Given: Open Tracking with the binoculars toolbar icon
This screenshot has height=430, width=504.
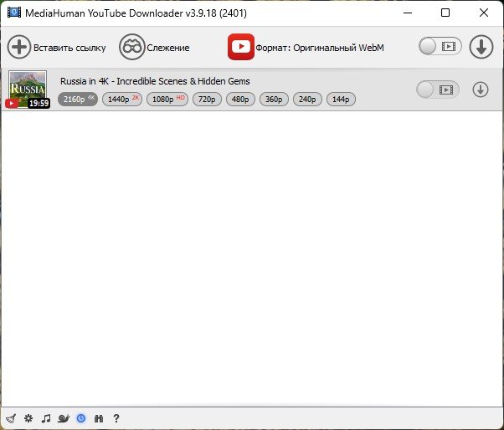Looking at the screenshot, I should click(x=132, y=48).
